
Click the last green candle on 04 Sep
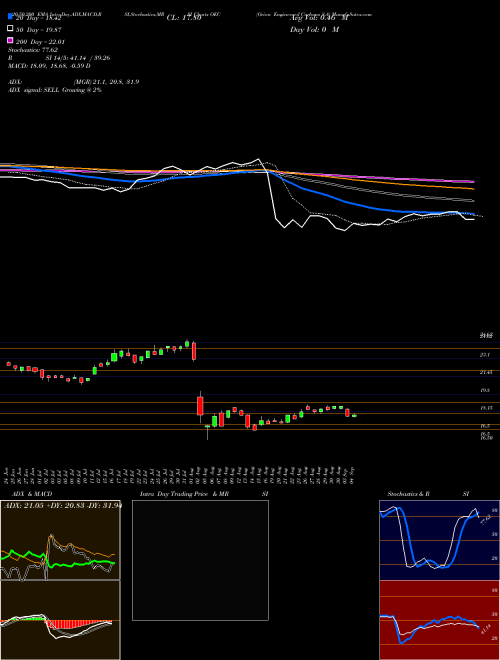coord(354,415)
